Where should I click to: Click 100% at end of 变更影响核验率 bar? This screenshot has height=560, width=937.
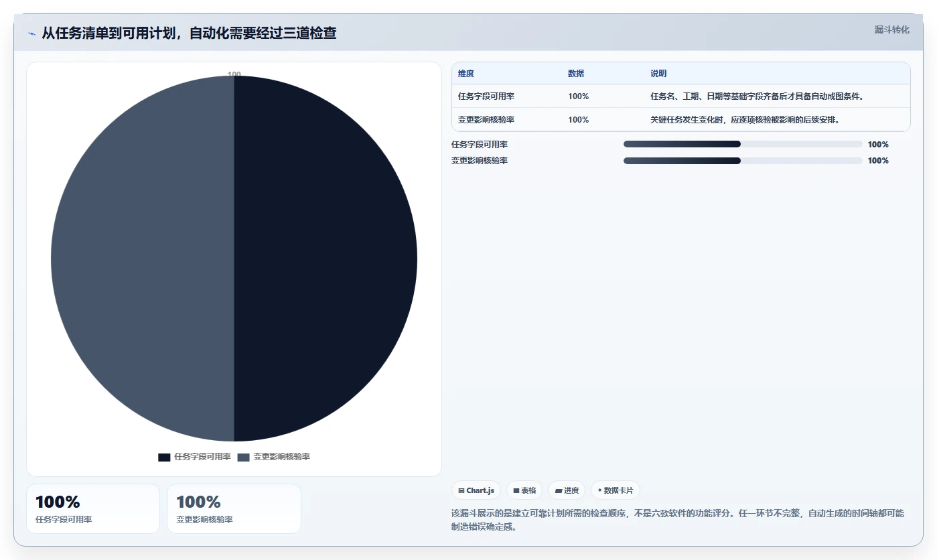878,161
